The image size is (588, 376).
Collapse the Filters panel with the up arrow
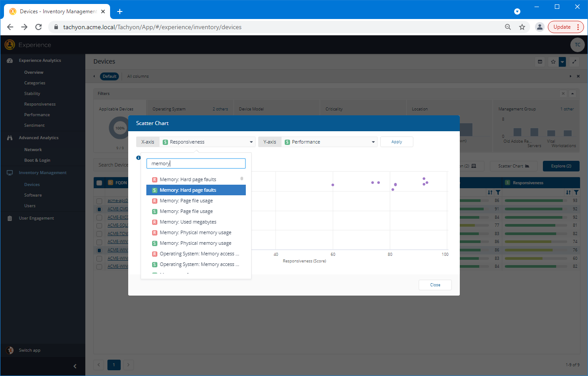coord(573,94)
